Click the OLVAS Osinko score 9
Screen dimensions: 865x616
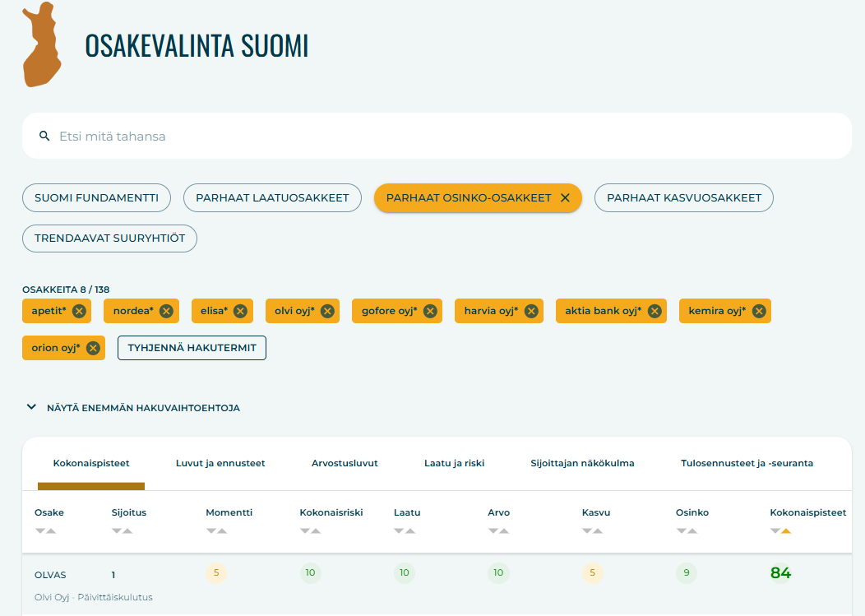(x=687, y=572)
